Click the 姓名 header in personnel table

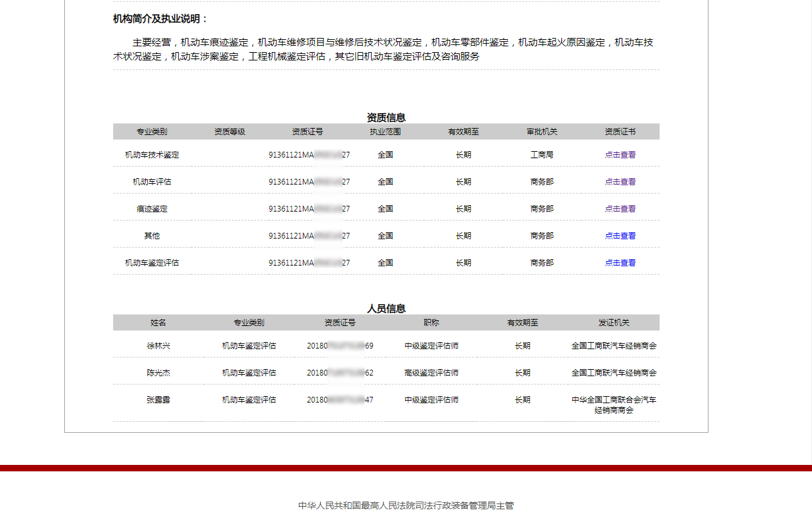pyautogui.click(x=158, y=323)
